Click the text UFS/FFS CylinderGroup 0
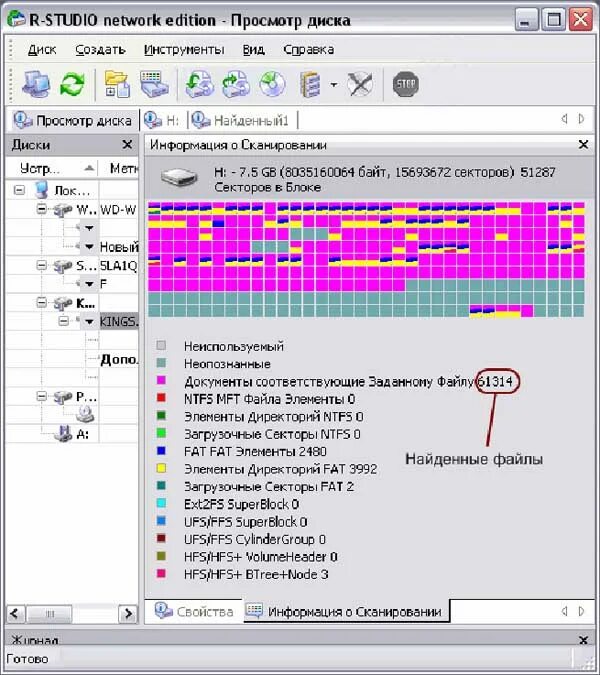This screenshot has width=600, height=675. (x=255, y=539)
